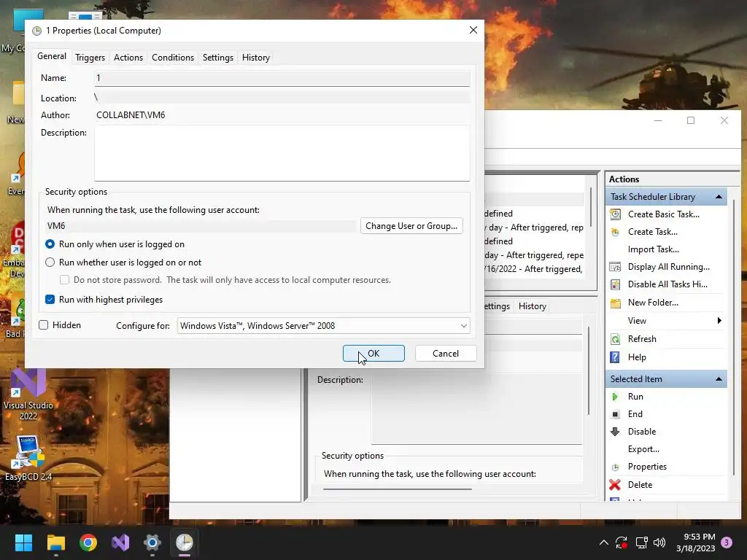Click the New Folder icon in Actions
Screen dimensions: 747x560
(615, 303)
